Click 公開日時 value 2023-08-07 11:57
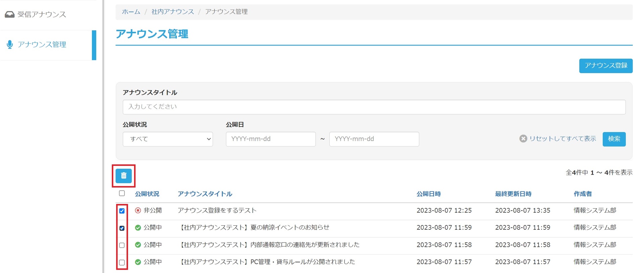This screenshot has width=644, height=273. coord(444,262)
